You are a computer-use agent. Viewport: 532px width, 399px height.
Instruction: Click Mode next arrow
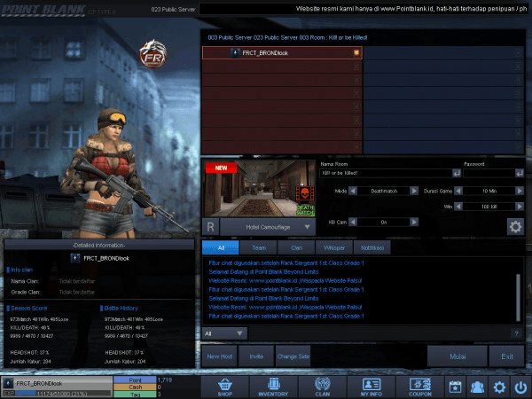[414, 191]
